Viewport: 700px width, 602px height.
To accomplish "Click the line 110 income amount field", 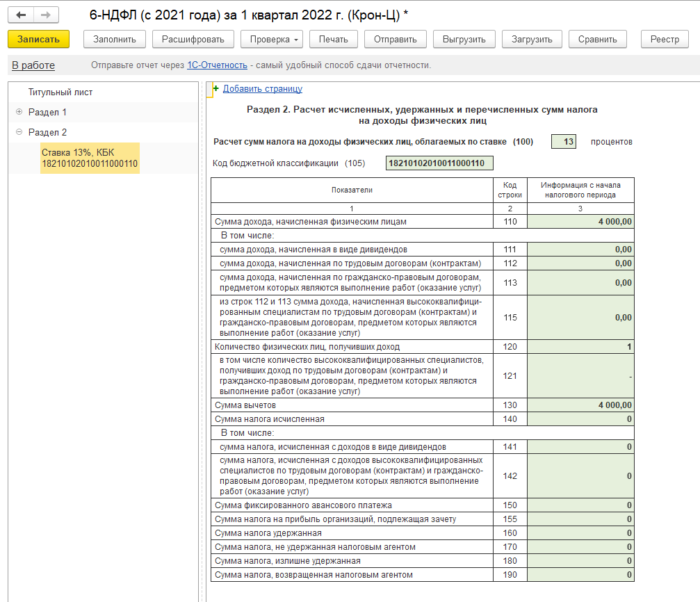I will click(x=580, y=222).
